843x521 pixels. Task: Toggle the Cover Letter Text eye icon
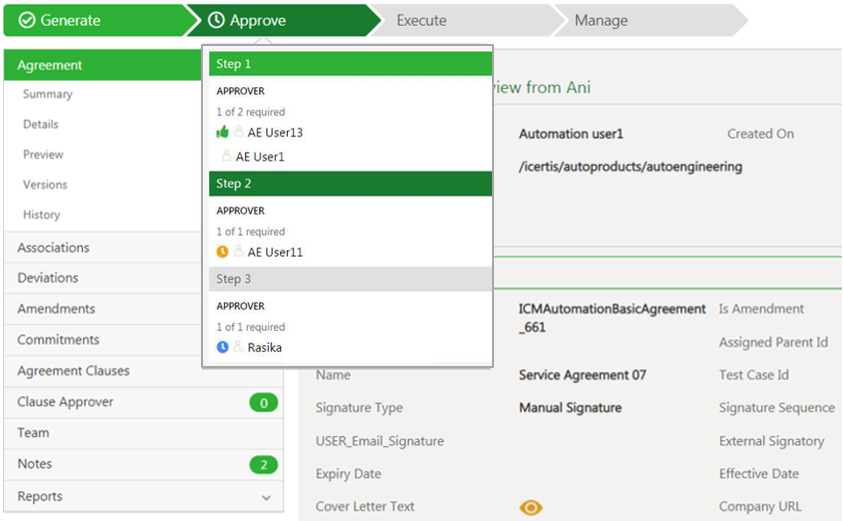tap(531, 507)
